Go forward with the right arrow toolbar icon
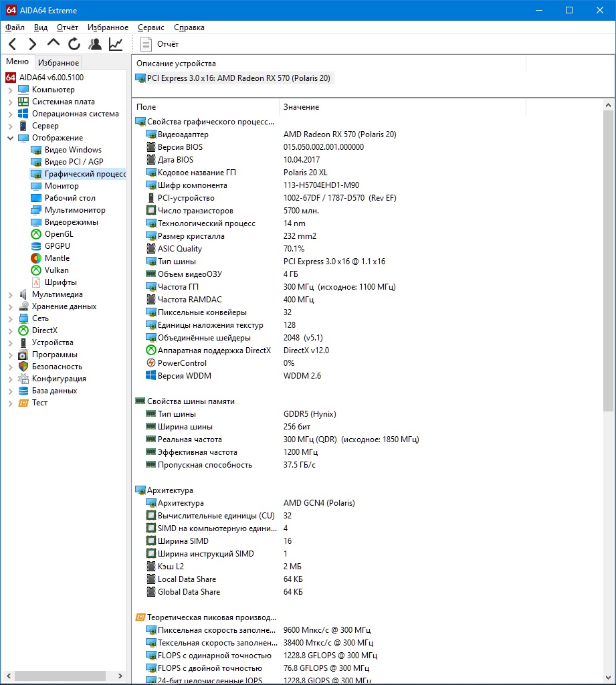The width and height of the screenshot is (616, 685). coord(32,44)
